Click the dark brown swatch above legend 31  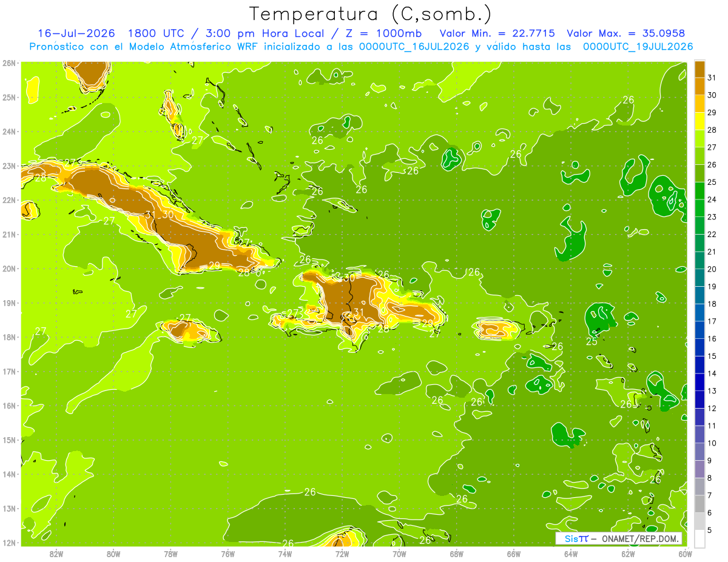pyautogui.click(x=699, y=69)
